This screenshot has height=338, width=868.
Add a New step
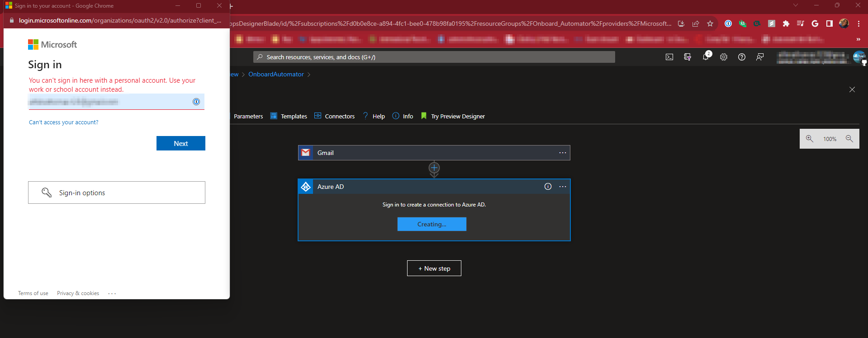coord(434,268)
